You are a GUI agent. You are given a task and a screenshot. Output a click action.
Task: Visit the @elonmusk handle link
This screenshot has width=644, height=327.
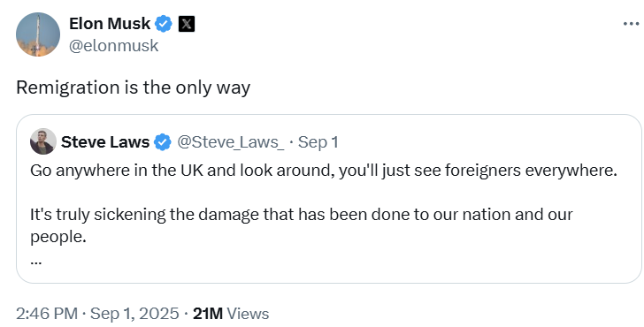click(114, 46)
